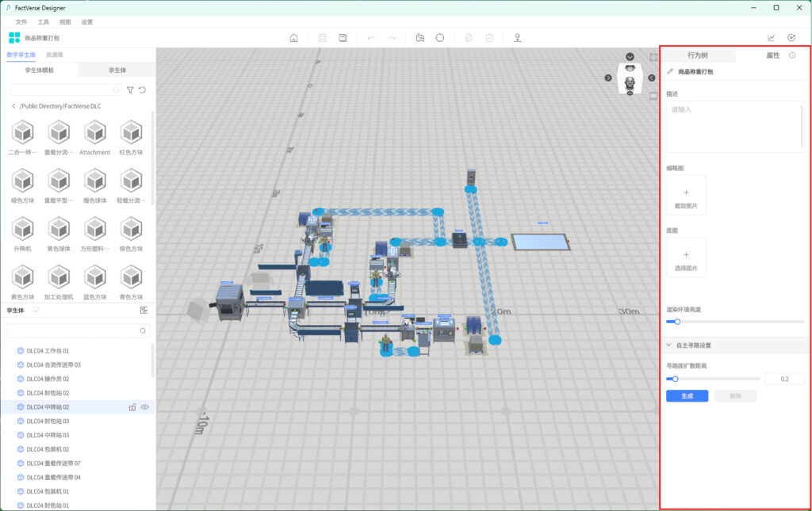Image resolution: width=812 pixels, height=511 pixels.
Task: Select the 红色方块 template cube
Action: coord(131,132)
